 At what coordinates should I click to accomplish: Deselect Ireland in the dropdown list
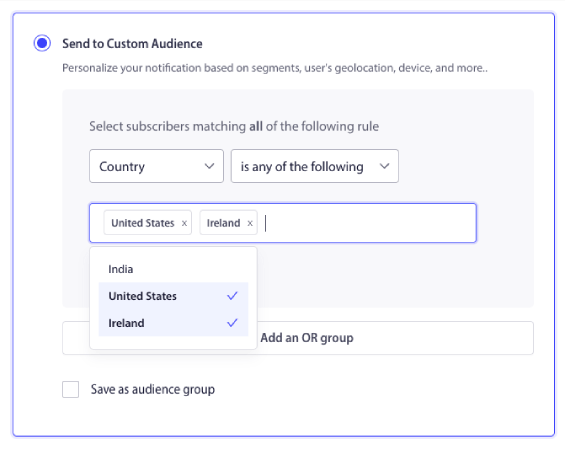coord(173,323)
